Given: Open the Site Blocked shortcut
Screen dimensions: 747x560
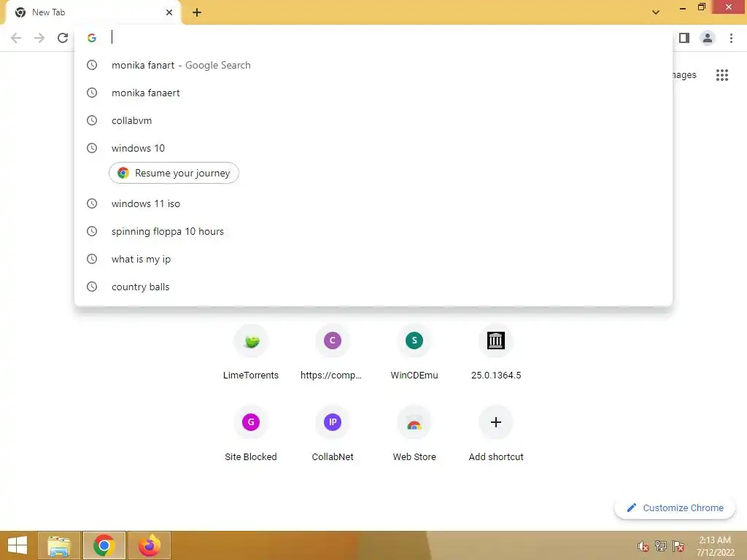Looking at the screenshot, I should tap(251, 434).
